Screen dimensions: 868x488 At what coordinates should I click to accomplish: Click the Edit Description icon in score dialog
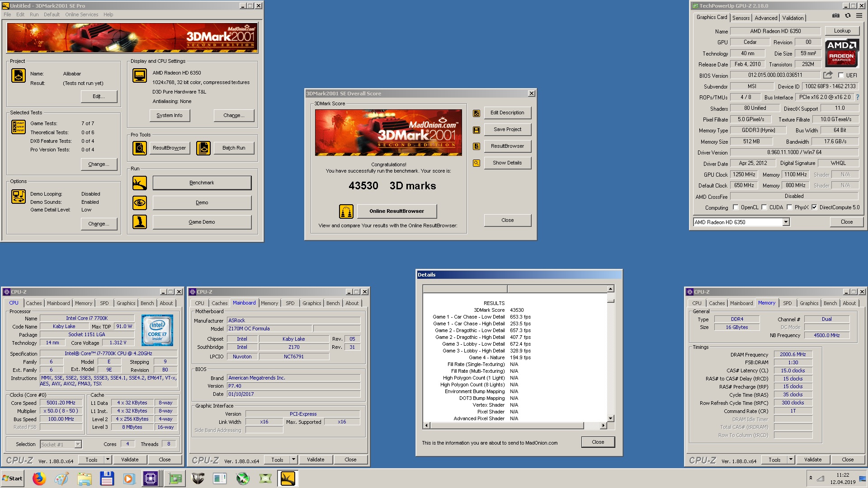click(x=476, y=113)
